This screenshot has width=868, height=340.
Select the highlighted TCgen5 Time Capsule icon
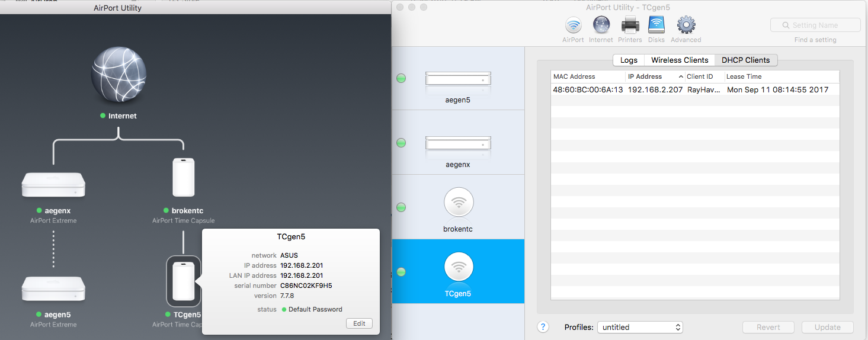(184, 281)
